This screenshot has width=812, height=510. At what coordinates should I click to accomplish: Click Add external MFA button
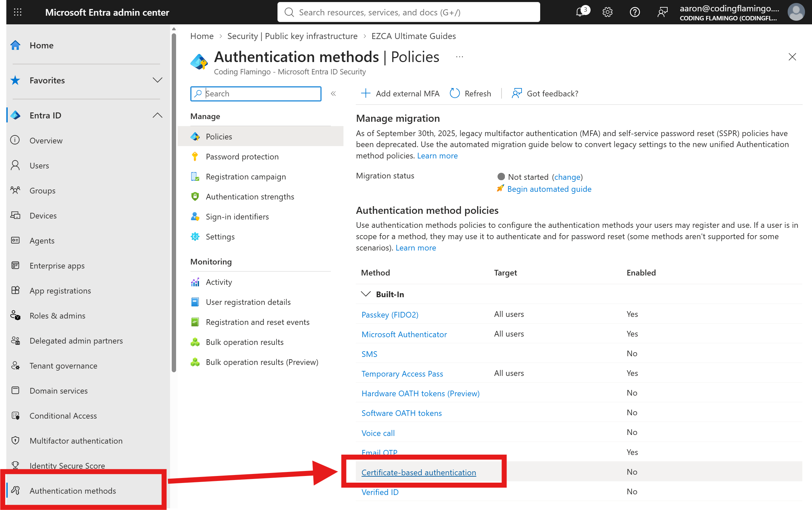tap(400, 93)
